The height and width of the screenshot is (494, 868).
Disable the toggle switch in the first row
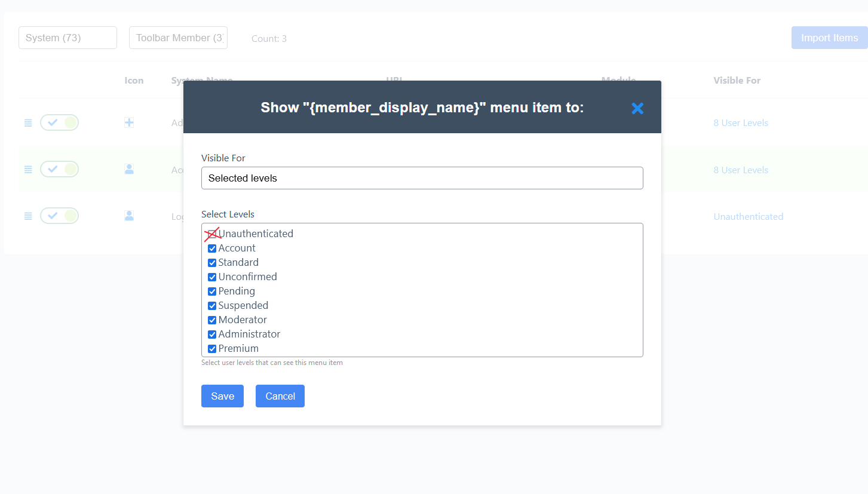click(x=59, y=122)
